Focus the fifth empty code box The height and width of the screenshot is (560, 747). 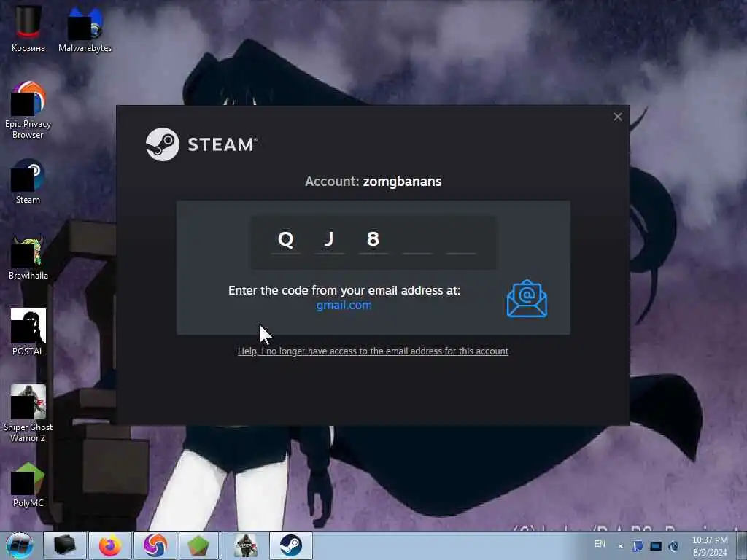[x=461, y=239]
